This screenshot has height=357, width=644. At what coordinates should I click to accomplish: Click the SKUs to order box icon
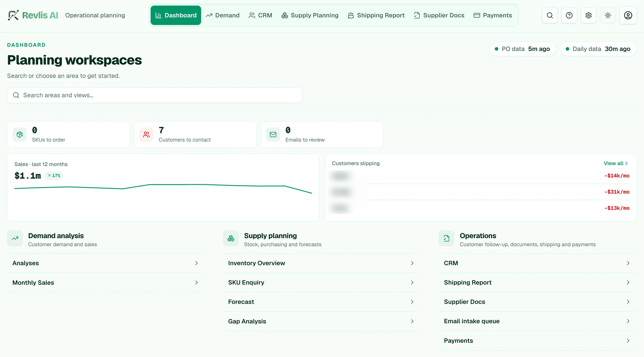20,134
